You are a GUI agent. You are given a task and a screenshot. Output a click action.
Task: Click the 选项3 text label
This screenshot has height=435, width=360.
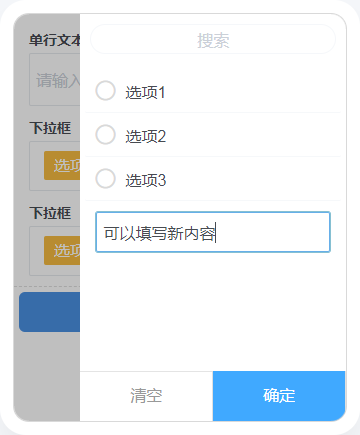point(146,180)
